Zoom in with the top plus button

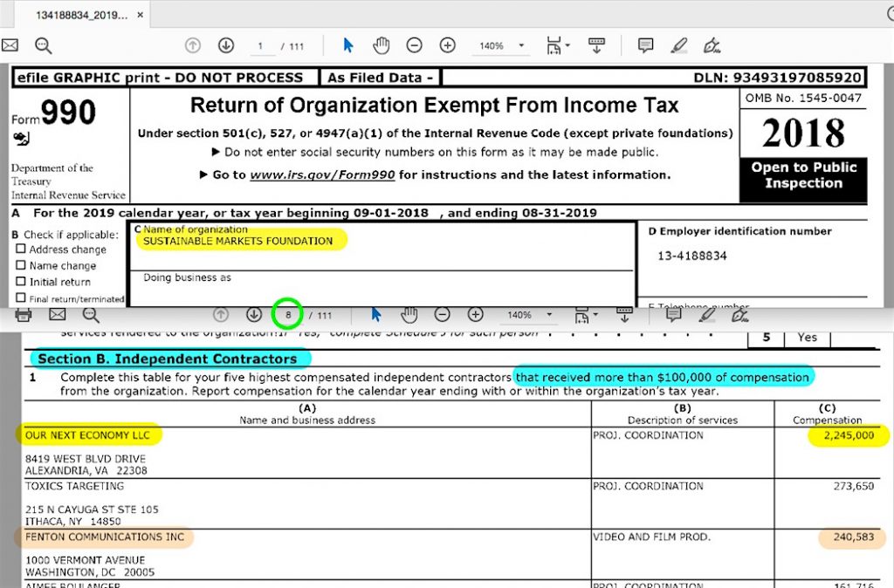pyautogui.click(x=448, y=45)
